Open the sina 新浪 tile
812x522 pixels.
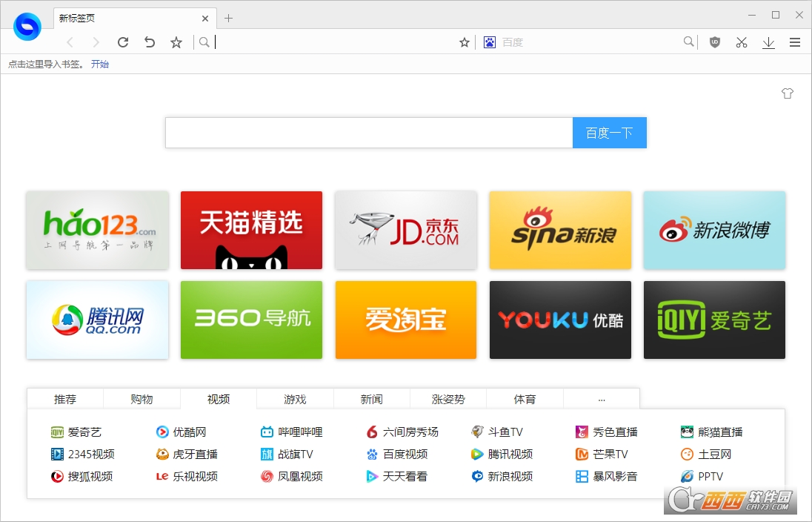pos(560,230)
